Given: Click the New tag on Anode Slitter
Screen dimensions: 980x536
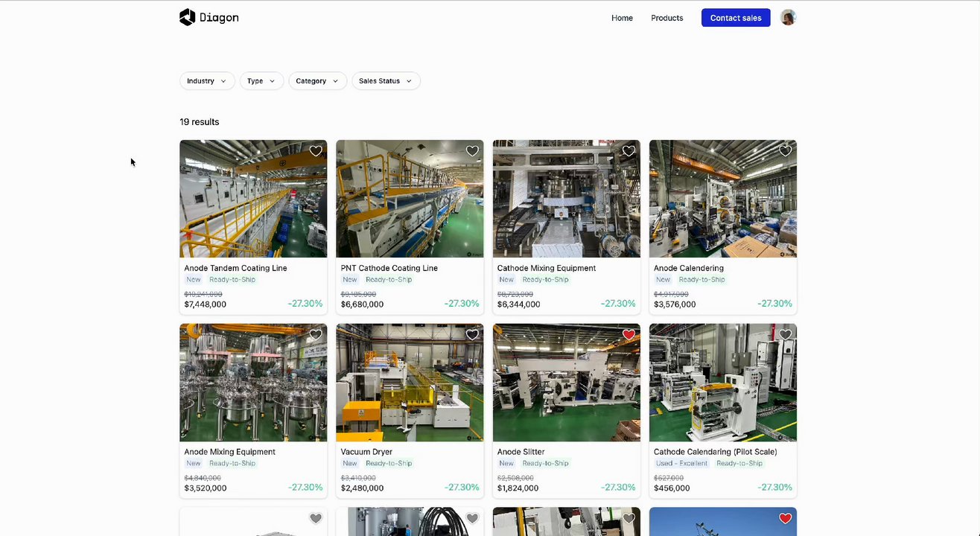Looking at the screenshot, I should tap(506, 463).
